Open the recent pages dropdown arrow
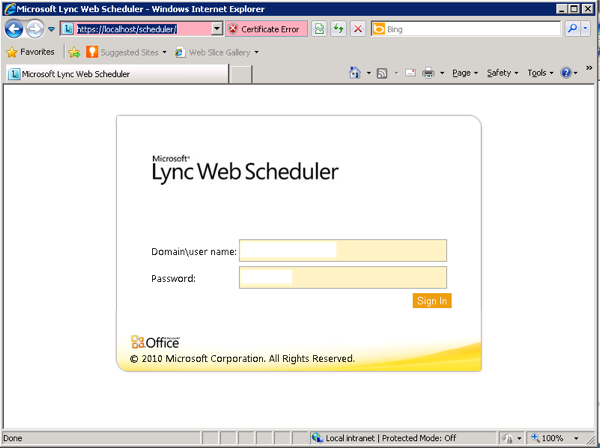600x448 pixels. [x=51, y=29]
